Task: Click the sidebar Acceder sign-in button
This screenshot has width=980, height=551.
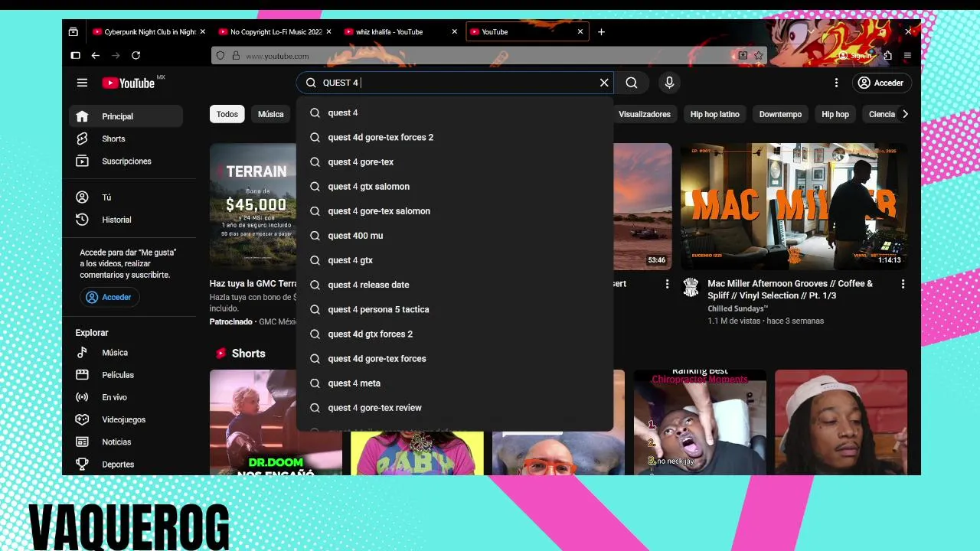Action: coord(109,297)
